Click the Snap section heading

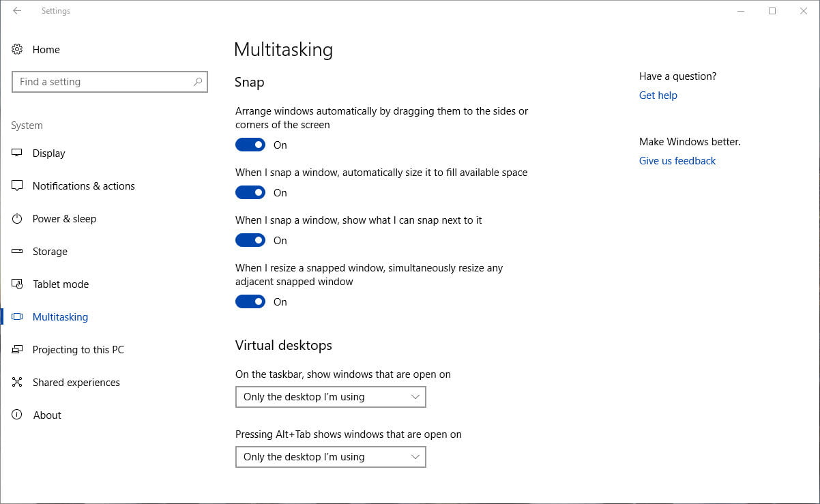coord(250,83)
